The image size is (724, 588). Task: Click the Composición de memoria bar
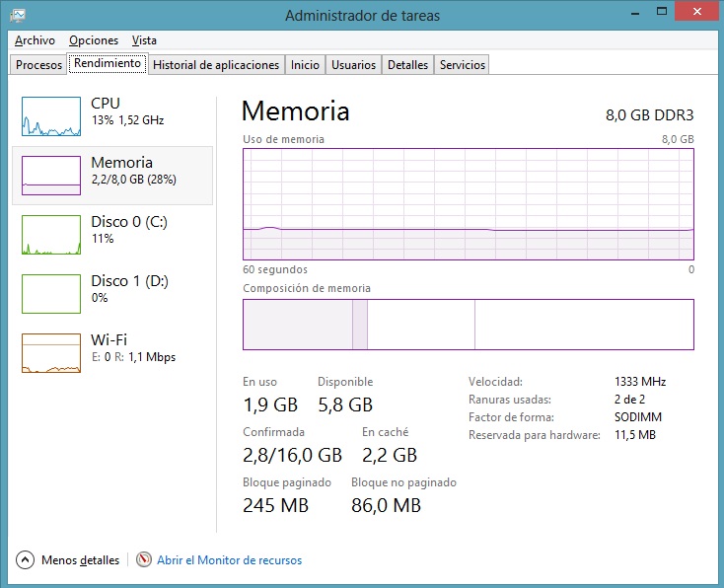pyautogui.click(x=469, y=325)
